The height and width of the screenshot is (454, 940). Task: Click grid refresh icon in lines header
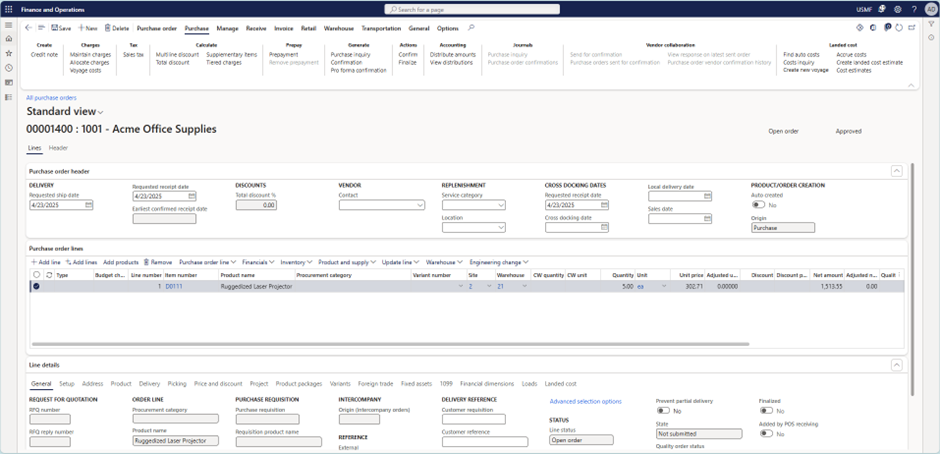click(x=49, y=275)
